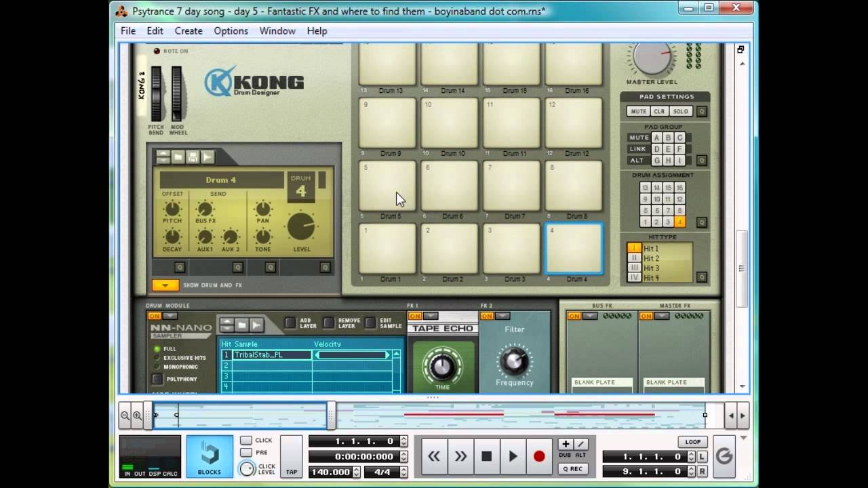Toggle the Drum Module ON switch
This screenshot has height=488, width=868.
click(155, 316)
